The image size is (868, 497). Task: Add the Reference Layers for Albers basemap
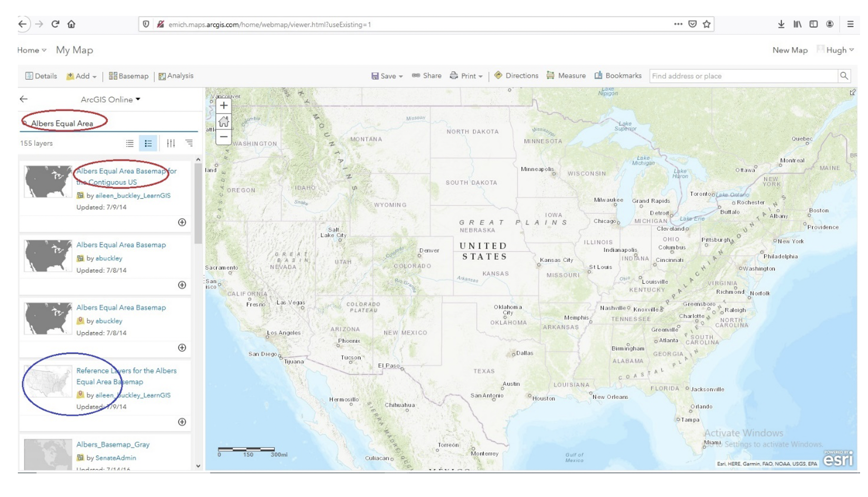pos(182,422)
